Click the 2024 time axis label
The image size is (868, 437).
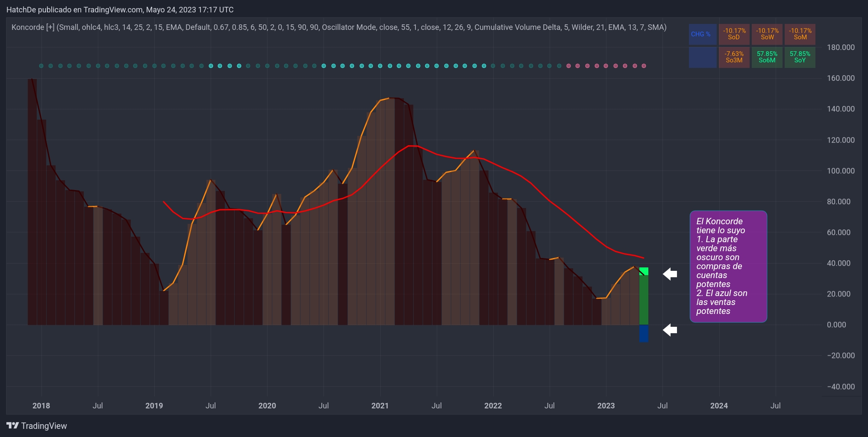point(719,406)
